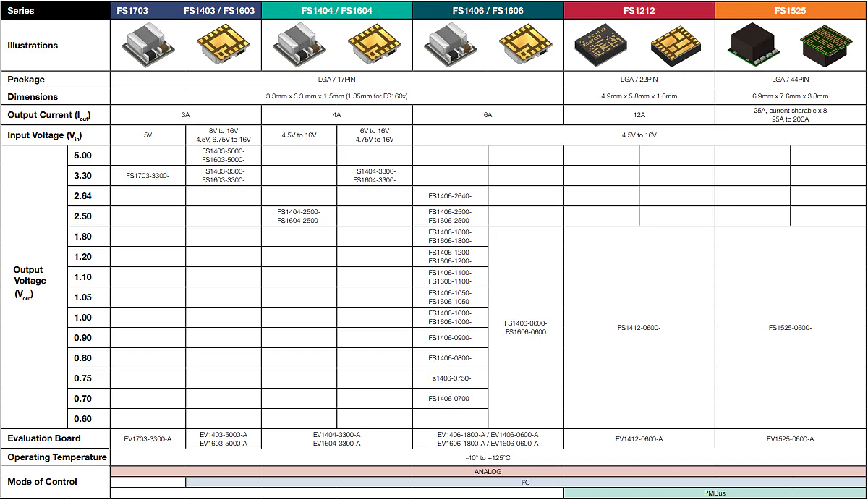The height and width of the screenshot is (500, 868).
Task: Select the PMBus mode of control bar
Action: 715,492
